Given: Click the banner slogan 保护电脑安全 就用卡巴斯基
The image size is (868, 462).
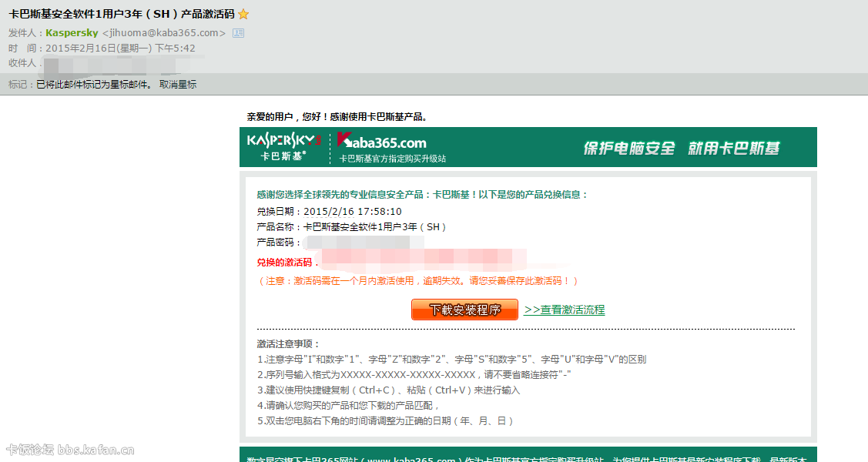Looking at the screenshot, I should pos(682,149).
